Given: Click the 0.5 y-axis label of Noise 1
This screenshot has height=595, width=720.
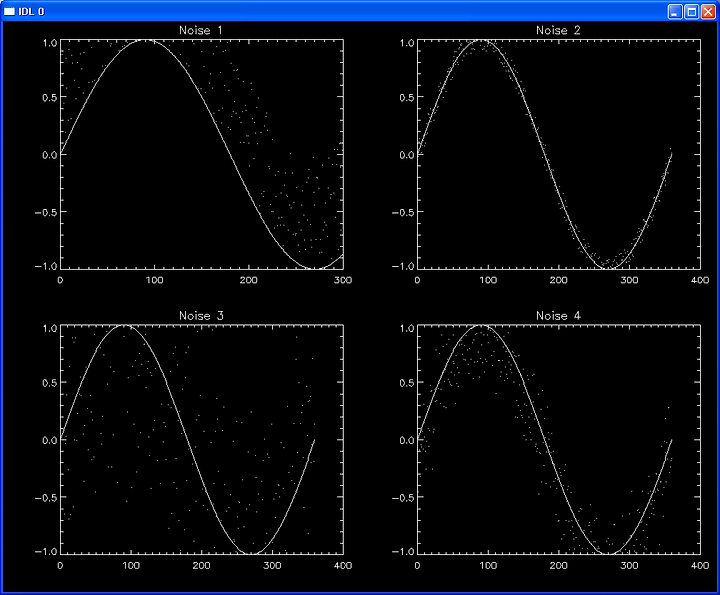Looking at the screenshot, I should (50, 97).
